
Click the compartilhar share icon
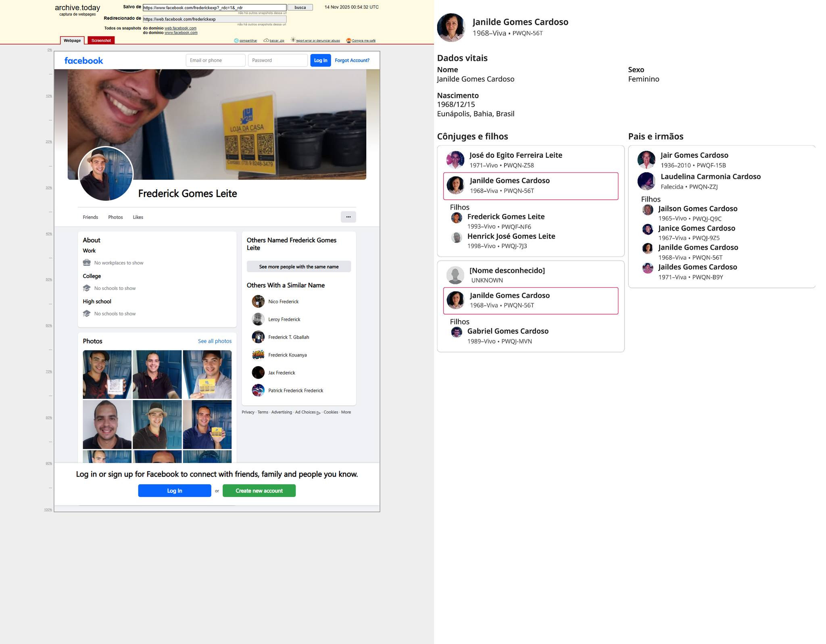click(x=236, y=40)
